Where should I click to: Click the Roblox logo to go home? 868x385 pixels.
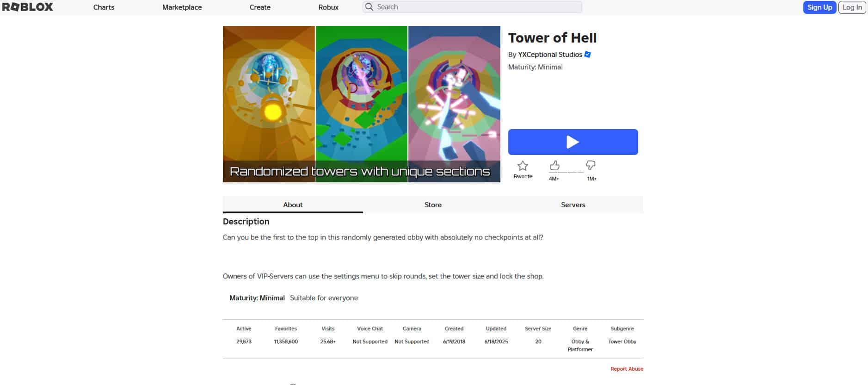(x=28, y=7)
